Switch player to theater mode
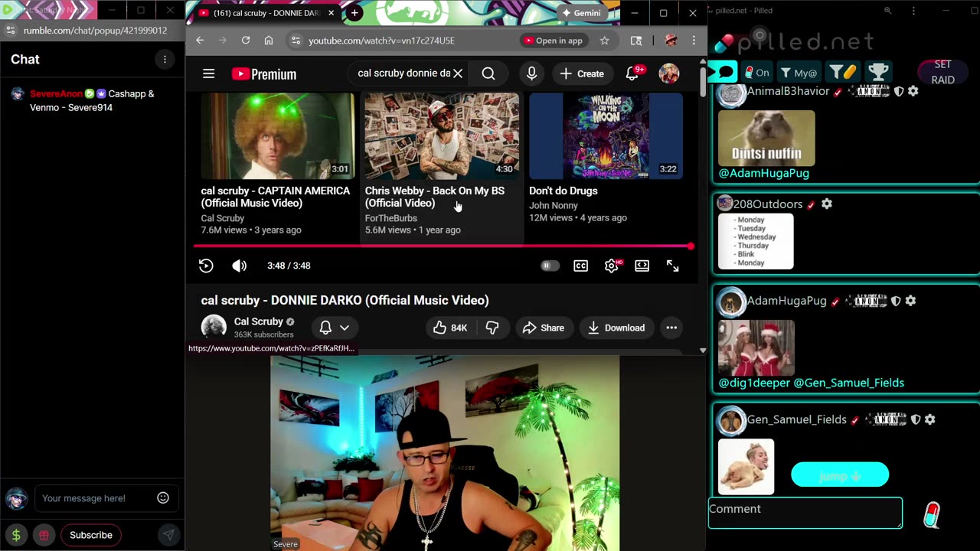Viewport: 980px width, 551px height. coord(642,266)
